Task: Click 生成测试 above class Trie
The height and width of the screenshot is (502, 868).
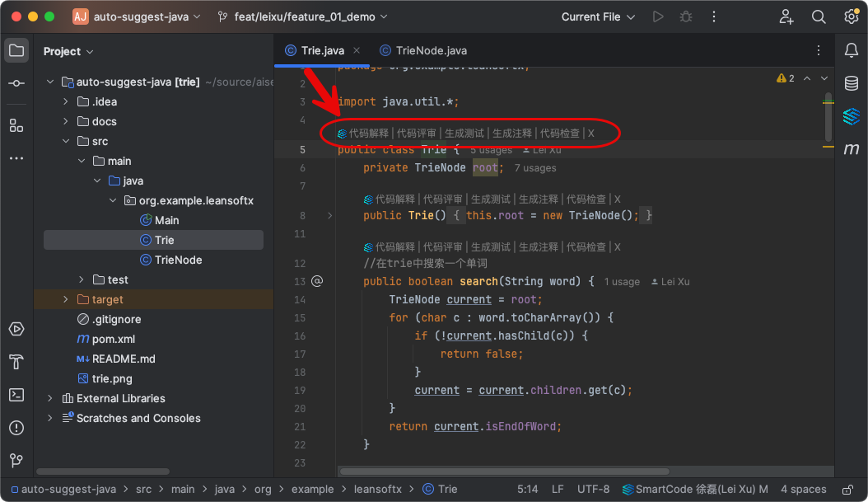Action: coord(464,133)
